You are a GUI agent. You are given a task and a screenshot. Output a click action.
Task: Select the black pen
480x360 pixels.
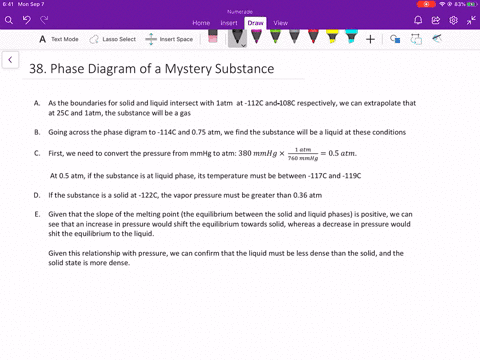pyautogui.click(x=237, y=37)
